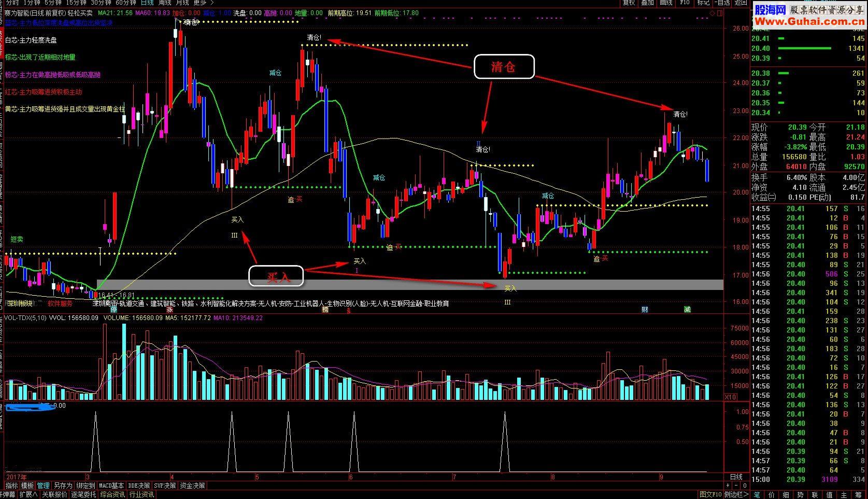Screen dimensions: 868x499
Task: Open the 画线 drawing tools
Action: 666,3
